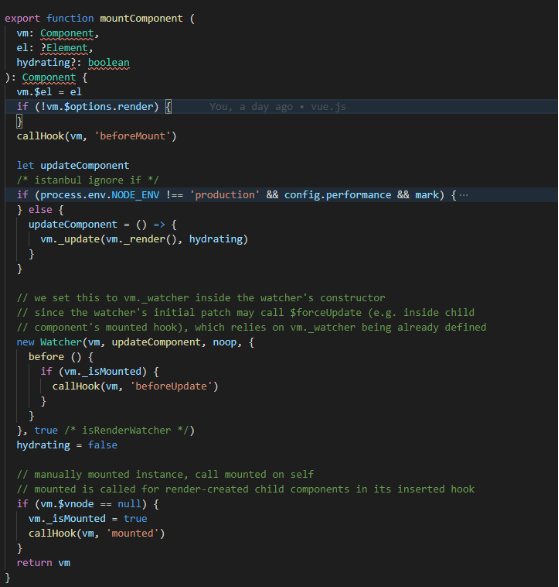Click 'vm.$vnode' in the null check
The image size is (559, 587).
pos(67,504)
